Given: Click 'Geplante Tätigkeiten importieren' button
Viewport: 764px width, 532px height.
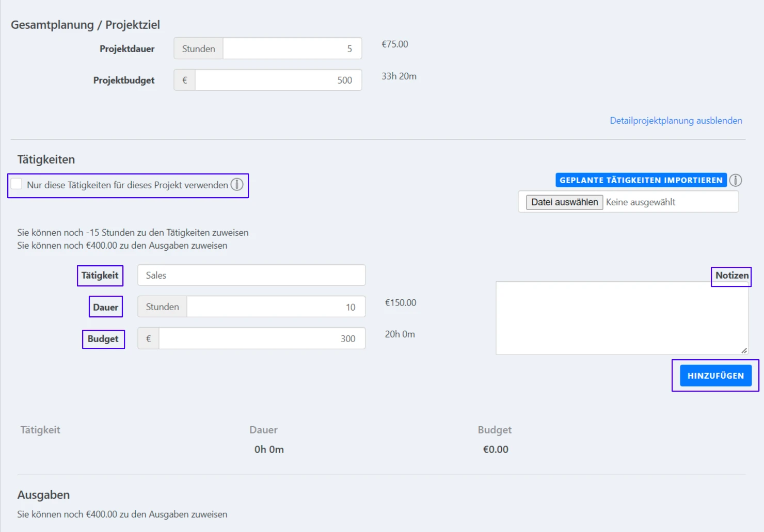Looking at the screenshot, I should click(641, 180).
